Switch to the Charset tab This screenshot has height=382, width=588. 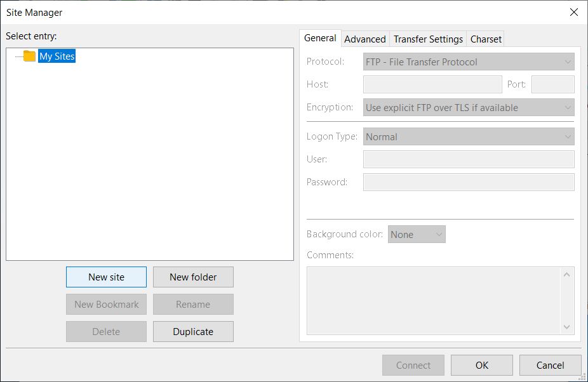486,39
